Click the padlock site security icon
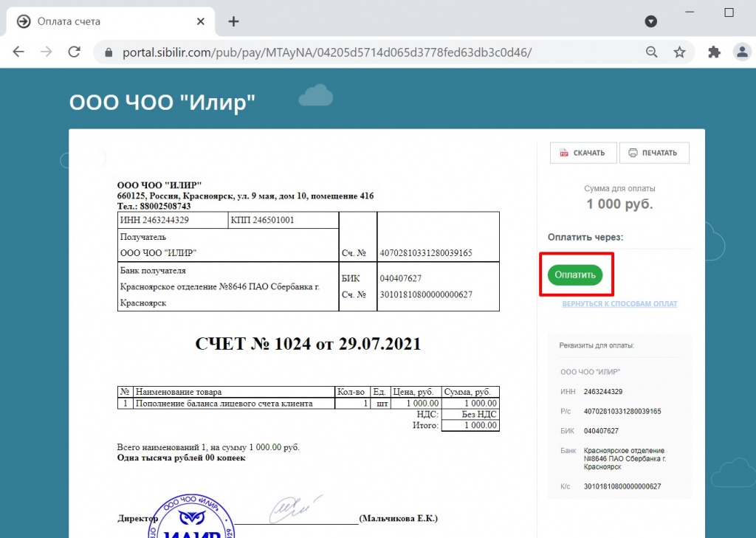 tap(109, 52)
